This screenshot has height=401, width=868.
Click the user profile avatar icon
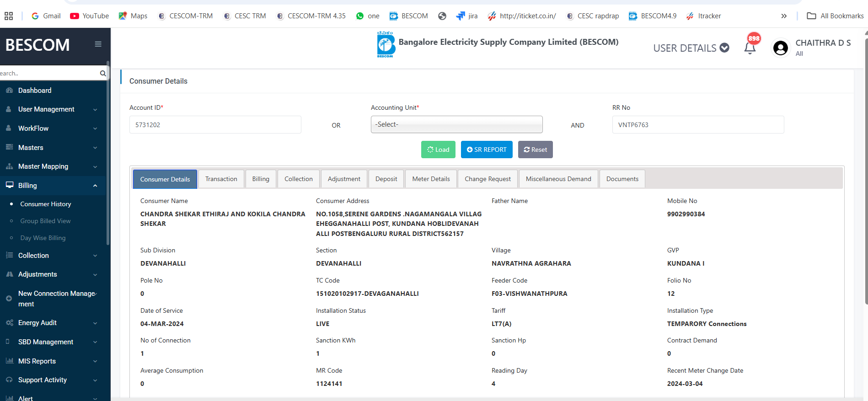[x=781, y=48]
